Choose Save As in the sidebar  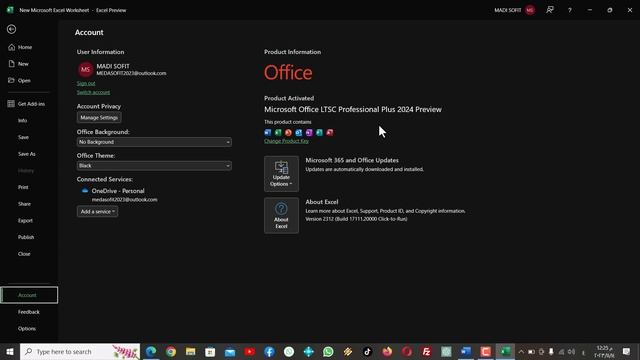click(x=27, y=154)
